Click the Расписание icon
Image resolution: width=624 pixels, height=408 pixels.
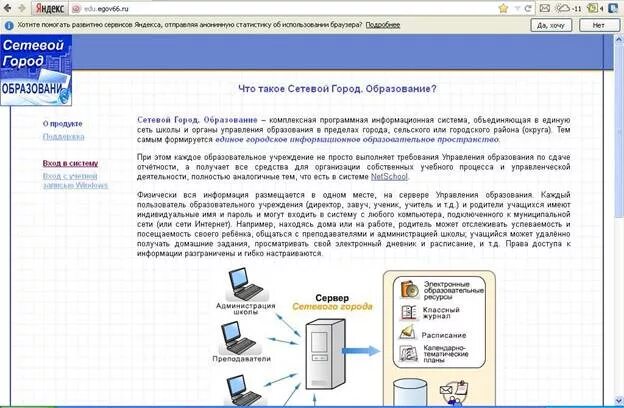(408, 332)
